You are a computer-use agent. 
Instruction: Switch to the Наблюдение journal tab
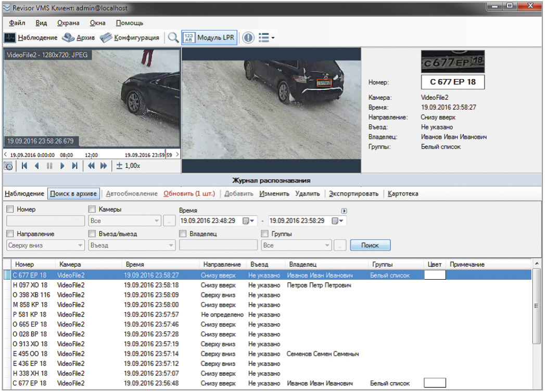point(24,194)
